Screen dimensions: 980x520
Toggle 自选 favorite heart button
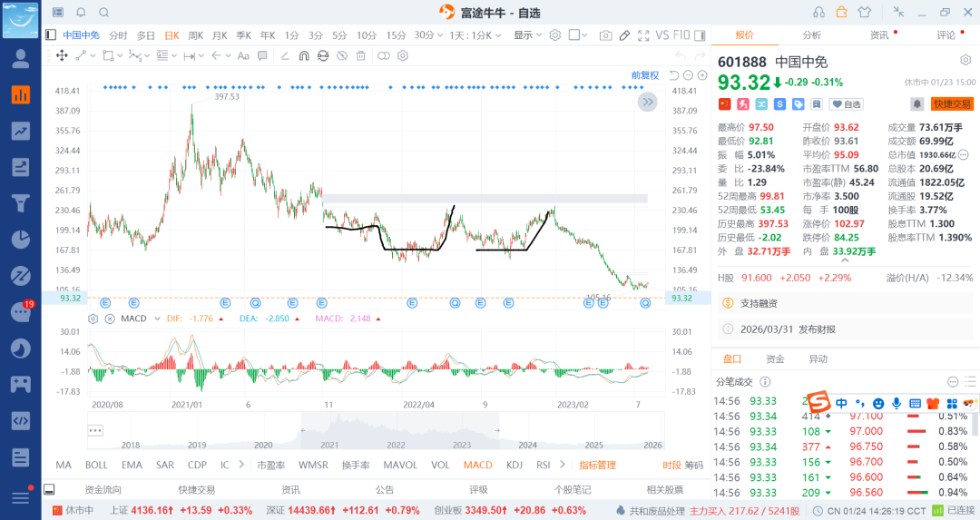point(847,103)
